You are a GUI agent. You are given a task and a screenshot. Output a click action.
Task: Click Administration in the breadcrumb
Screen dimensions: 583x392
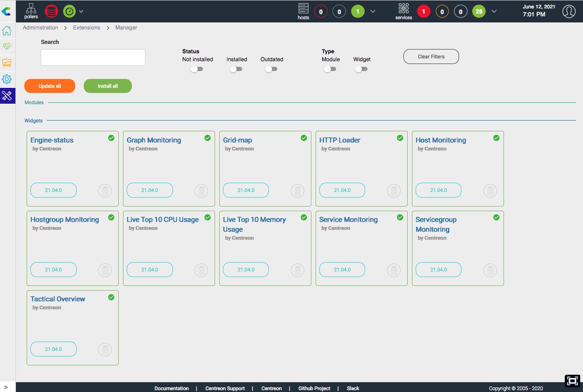40,28
